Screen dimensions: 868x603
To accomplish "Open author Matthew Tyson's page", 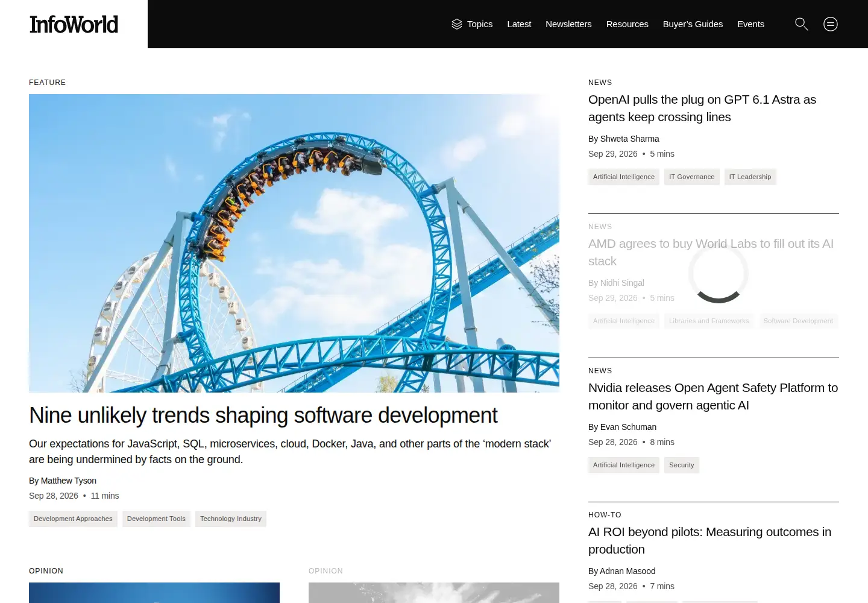I will 69,481.
